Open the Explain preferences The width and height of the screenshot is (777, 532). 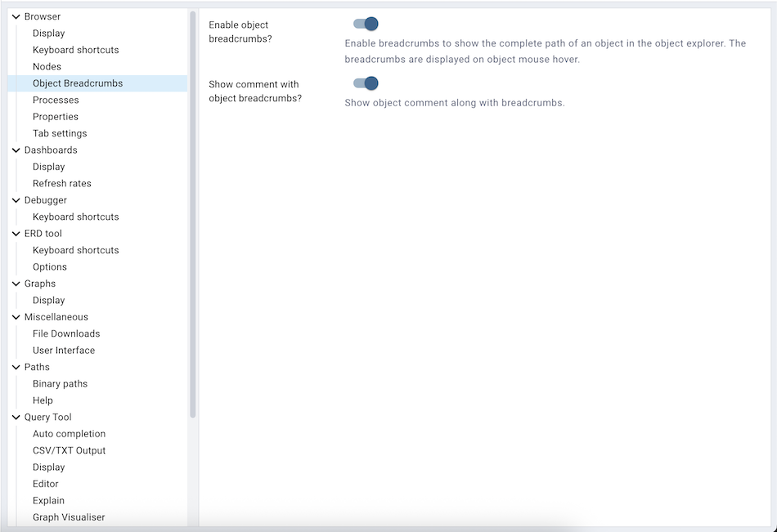48,500
